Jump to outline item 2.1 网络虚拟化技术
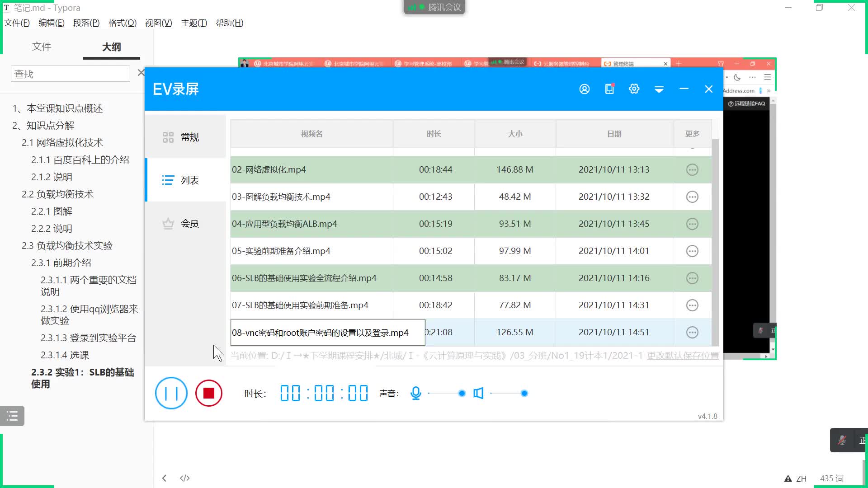Viewport: 868px width, 488px height. pos(62,142)
